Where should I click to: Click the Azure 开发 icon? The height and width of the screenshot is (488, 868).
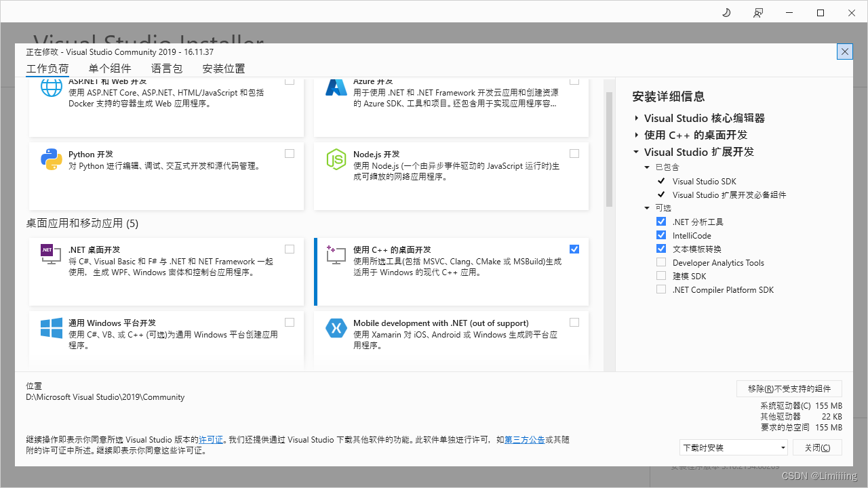pyautogui.click(x=336, y=87)
